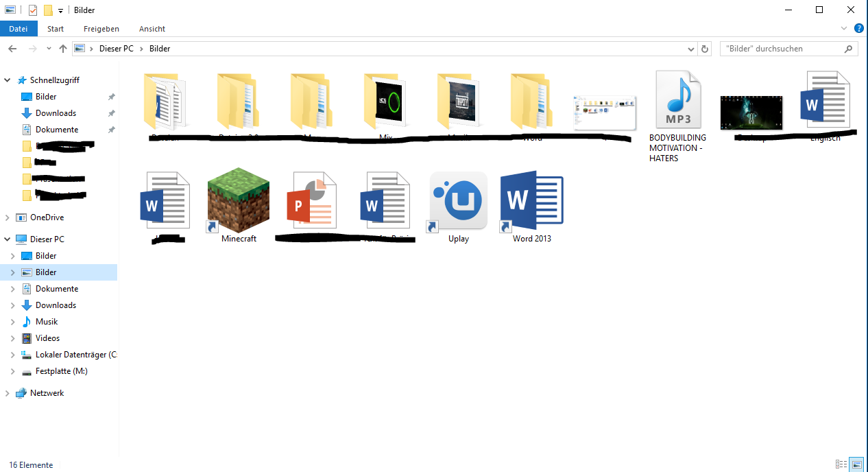Switch to the Ansicht ribbon tab
This screenshot has width=868, height=472.
(x=152, y=29)
